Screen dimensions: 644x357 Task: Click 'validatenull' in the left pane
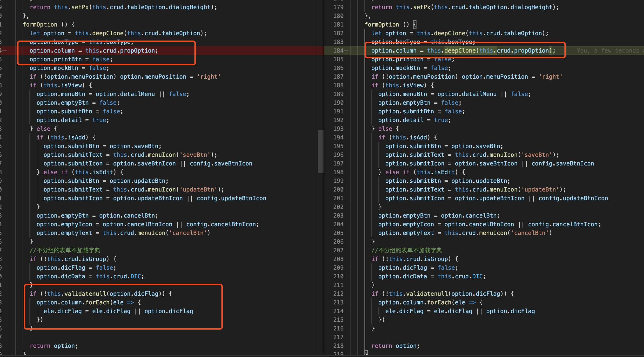pos(85,294)
